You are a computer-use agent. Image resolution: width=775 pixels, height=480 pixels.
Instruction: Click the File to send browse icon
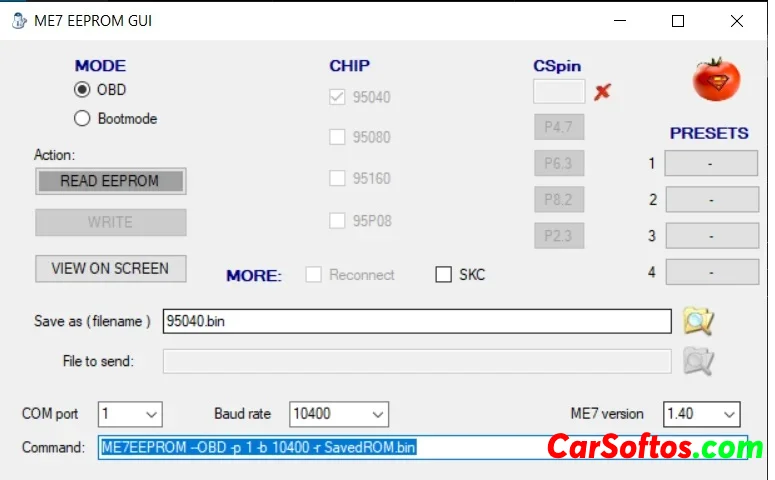[x=698, y=361]
